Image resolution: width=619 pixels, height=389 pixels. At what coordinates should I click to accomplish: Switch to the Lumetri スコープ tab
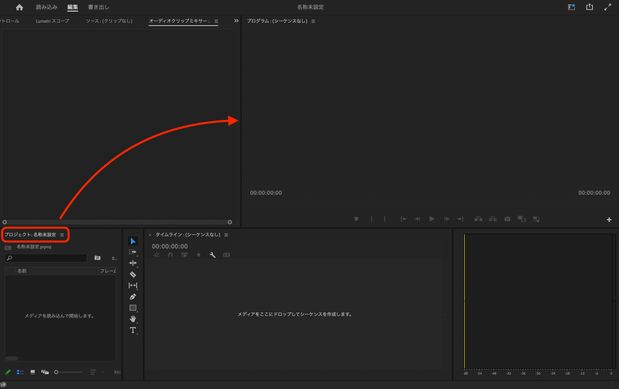pyautogui.click(x=52, y=21)
